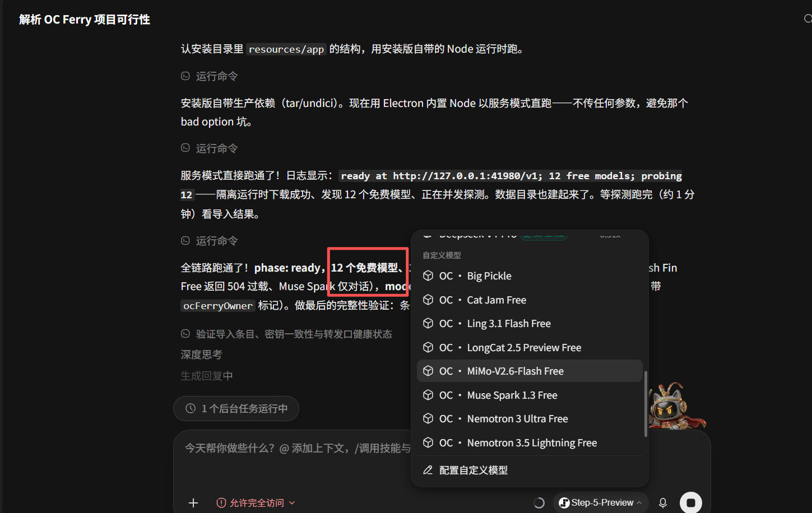Activate the microphone voice input icon

(663, 503)
